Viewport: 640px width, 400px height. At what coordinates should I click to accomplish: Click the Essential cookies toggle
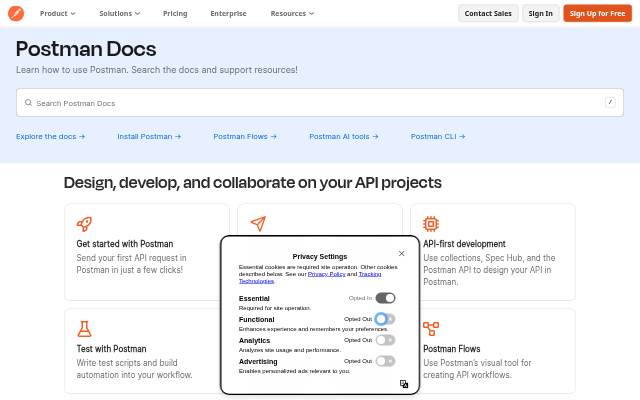coord(385,298)
